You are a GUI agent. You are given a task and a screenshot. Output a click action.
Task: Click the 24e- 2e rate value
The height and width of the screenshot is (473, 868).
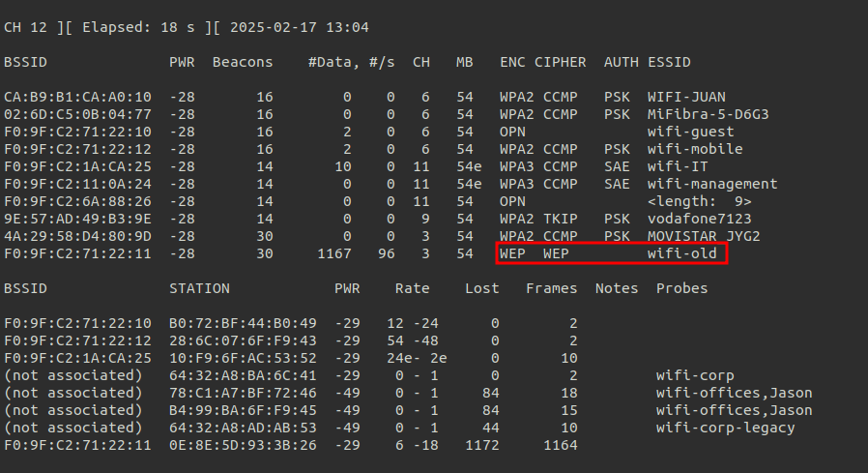coord(417,358)
